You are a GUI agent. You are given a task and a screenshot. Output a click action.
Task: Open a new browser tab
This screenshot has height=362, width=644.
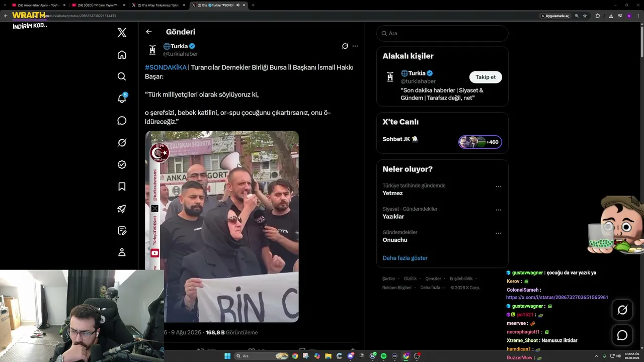(x=253, y=5)
